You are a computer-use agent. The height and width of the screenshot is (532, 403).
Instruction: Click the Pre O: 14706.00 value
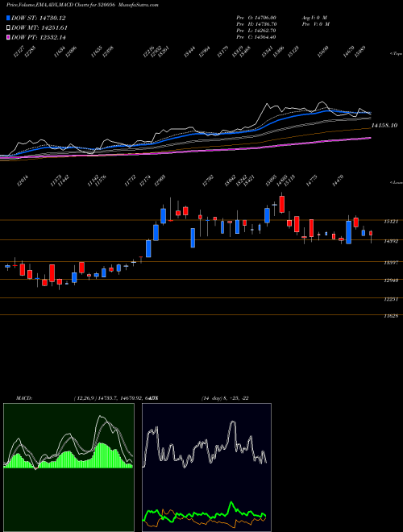256,17
